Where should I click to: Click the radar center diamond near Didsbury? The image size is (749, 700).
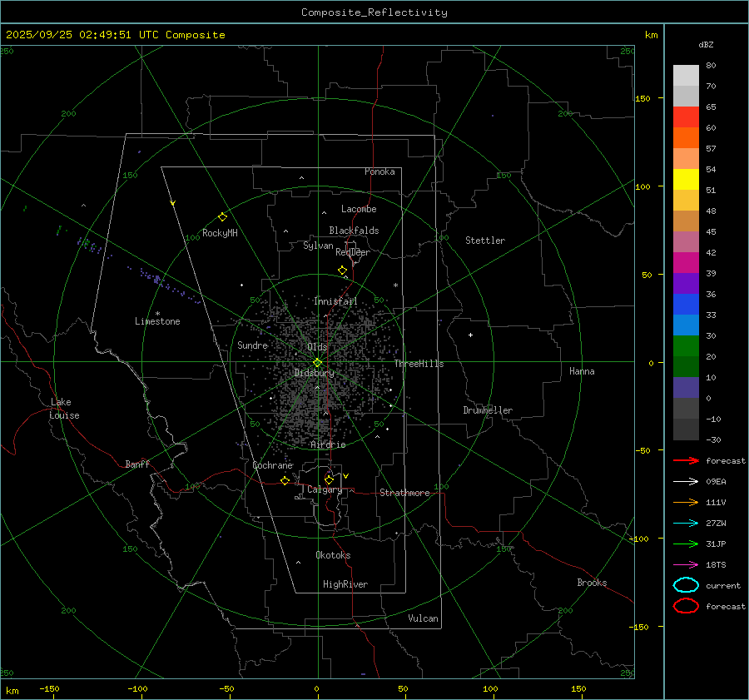tap(317, 362)
